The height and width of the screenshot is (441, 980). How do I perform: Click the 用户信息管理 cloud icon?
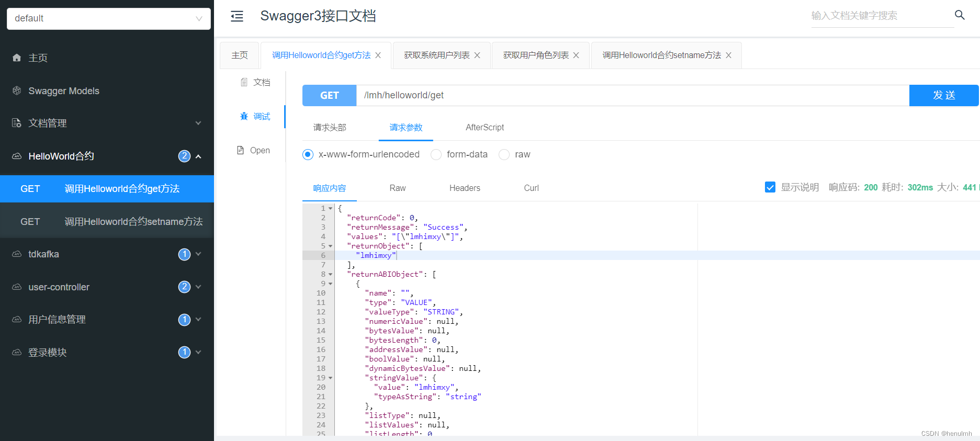pyautogui.click(x=17, y=319)
